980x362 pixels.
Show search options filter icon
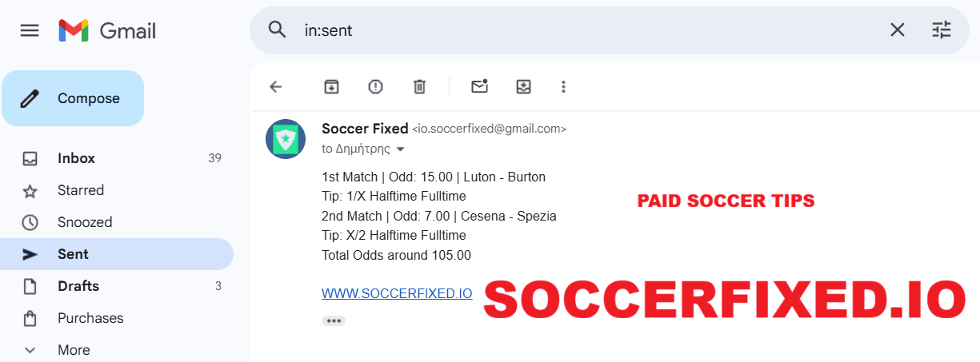[x=942, y=30]
